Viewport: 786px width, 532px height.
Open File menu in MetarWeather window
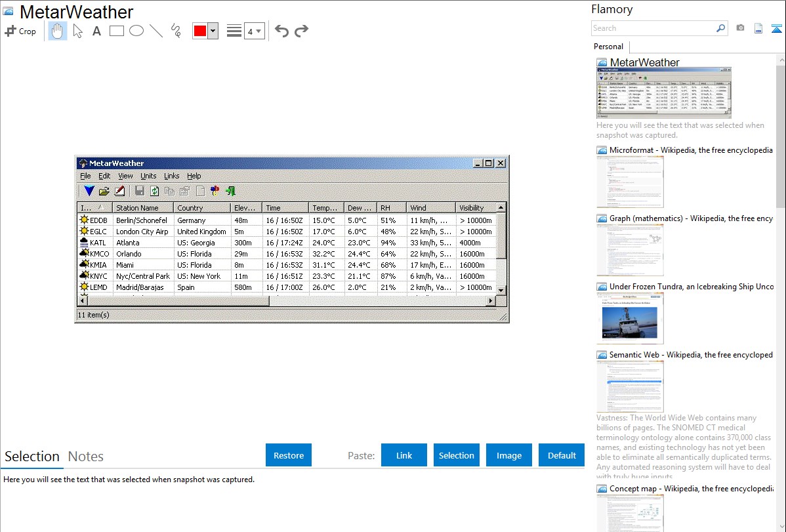click(86, 176)
